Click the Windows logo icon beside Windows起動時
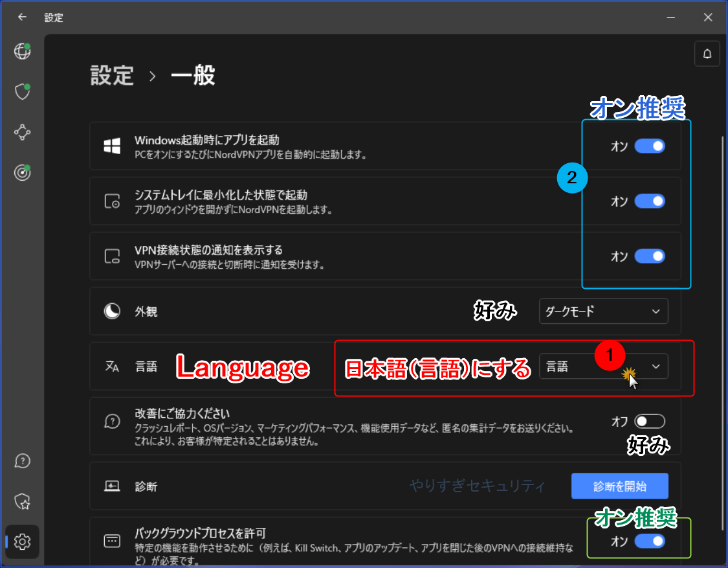Image resolution: width=728 pixels, height=568 pixels. click(112, 146)
